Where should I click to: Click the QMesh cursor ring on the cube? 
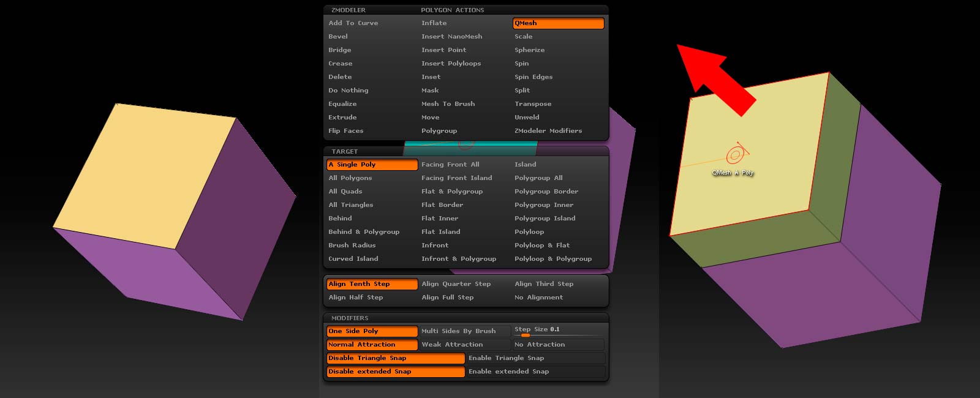736,154
